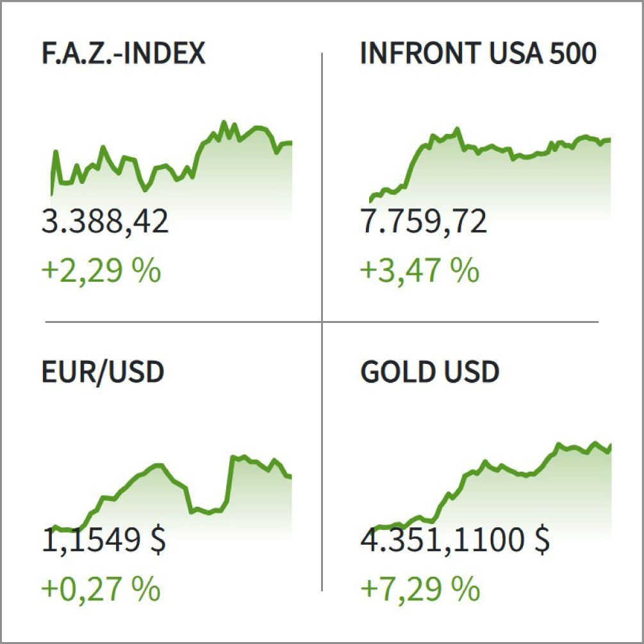Click the gold price 4.351,1100 $
The image size is (644, 644).
(x=455, y=540)
